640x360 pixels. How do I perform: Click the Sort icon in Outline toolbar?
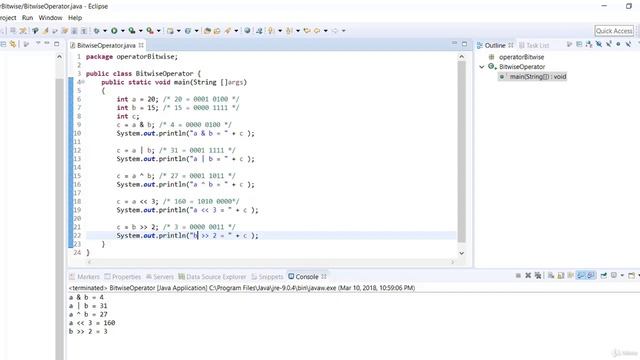(x=589, y=44)
